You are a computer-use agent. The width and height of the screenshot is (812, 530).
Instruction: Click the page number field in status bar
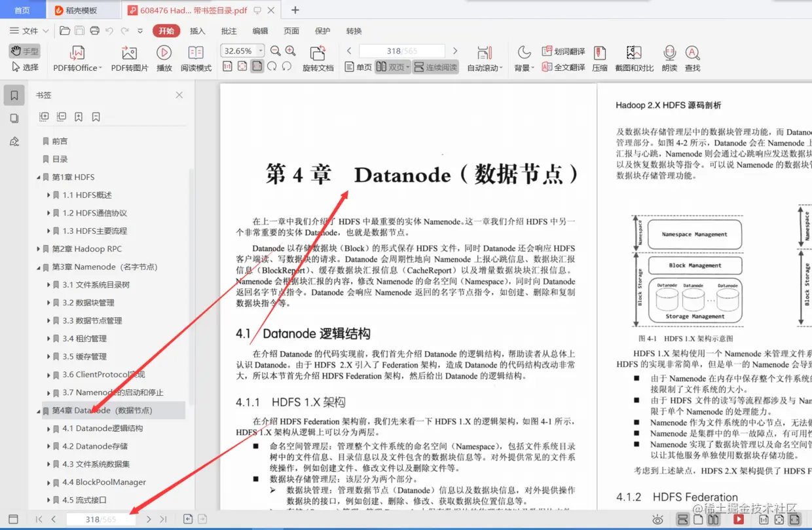pos(100,519)
